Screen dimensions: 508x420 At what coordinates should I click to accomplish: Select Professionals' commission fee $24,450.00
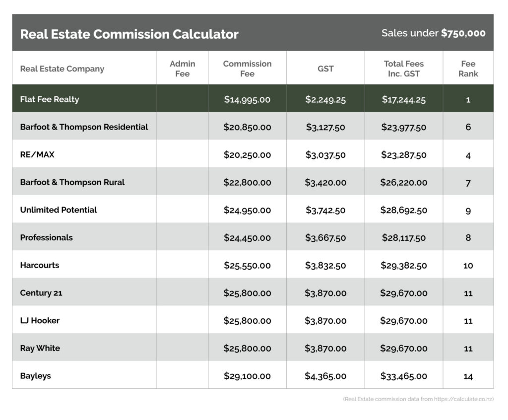tap(247, 238)
